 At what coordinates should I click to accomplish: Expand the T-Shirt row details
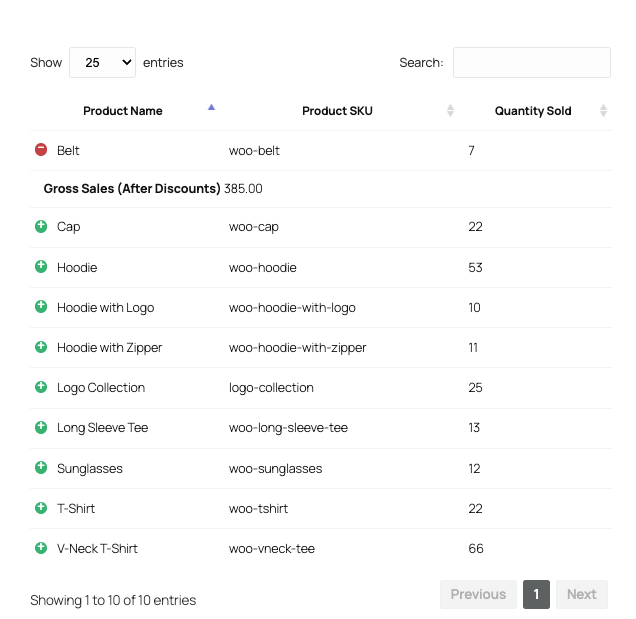point(41,508)
